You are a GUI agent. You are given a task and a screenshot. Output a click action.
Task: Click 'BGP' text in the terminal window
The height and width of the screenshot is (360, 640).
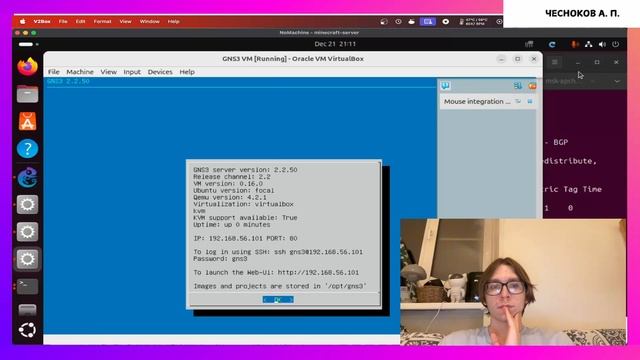click(561, 142)
